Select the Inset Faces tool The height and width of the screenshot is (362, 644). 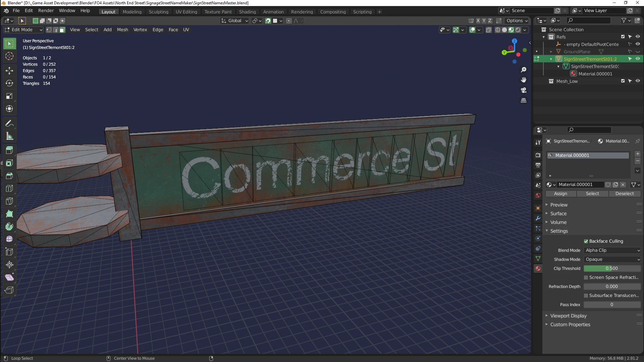point(9,163)
